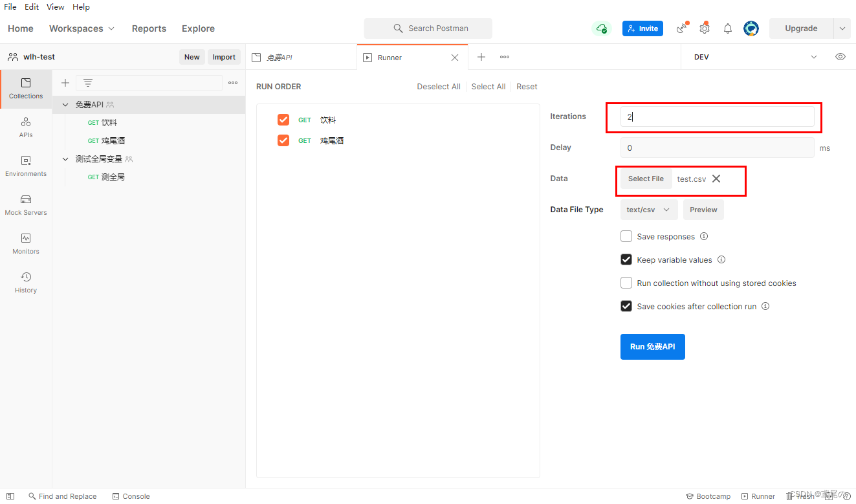Screen dimensions: 856x504
Task: Open the View menu
Action: (x=56, y=6)
